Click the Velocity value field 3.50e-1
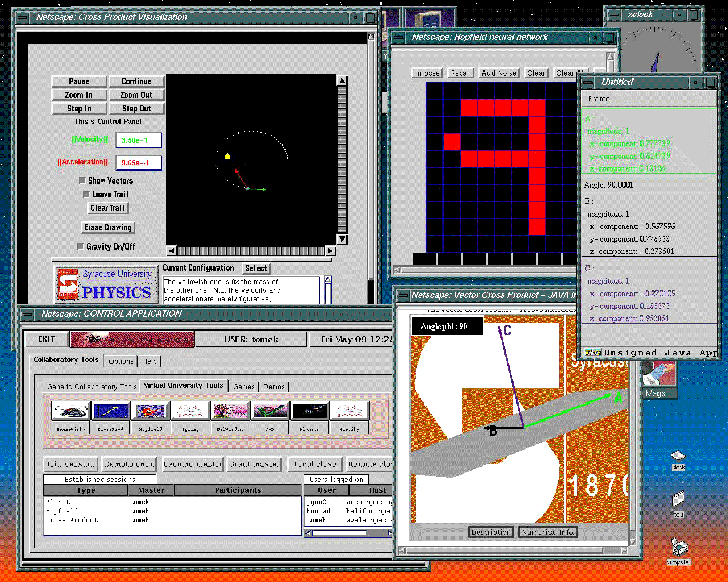The image size is (728, 582). tap(139, 140)
